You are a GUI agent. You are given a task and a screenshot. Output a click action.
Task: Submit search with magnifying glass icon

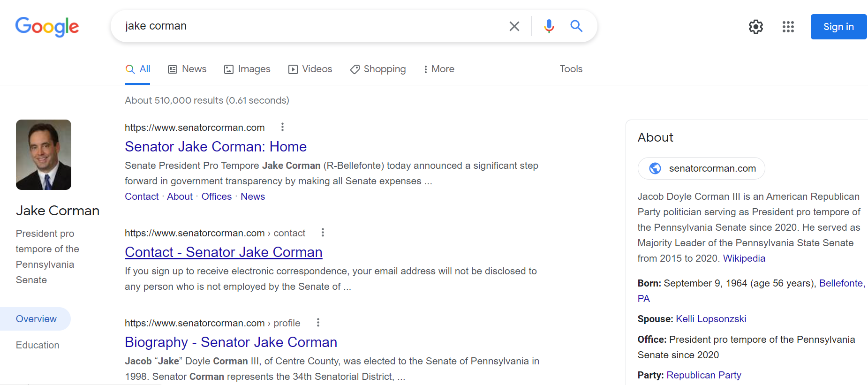(576, 26)
